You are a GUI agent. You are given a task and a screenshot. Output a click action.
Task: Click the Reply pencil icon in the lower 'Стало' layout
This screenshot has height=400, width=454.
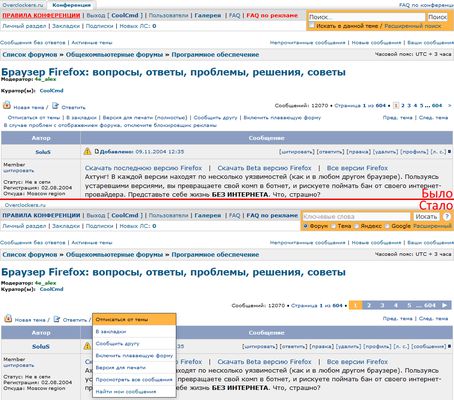[57, 319]
